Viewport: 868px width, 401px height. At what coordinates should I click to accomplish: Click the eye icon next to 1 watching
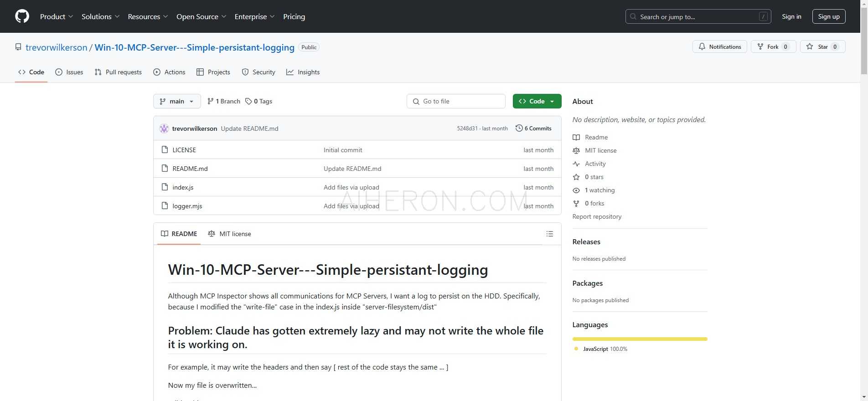pos(576,190)
